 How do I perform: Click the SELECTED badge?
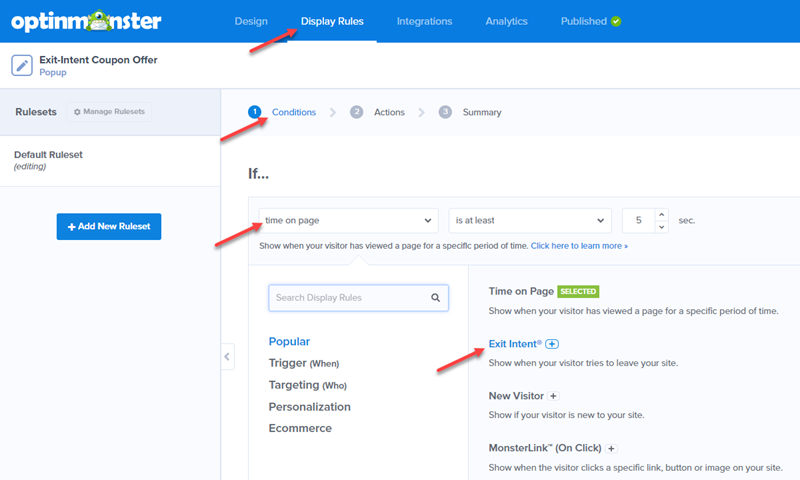578,291
